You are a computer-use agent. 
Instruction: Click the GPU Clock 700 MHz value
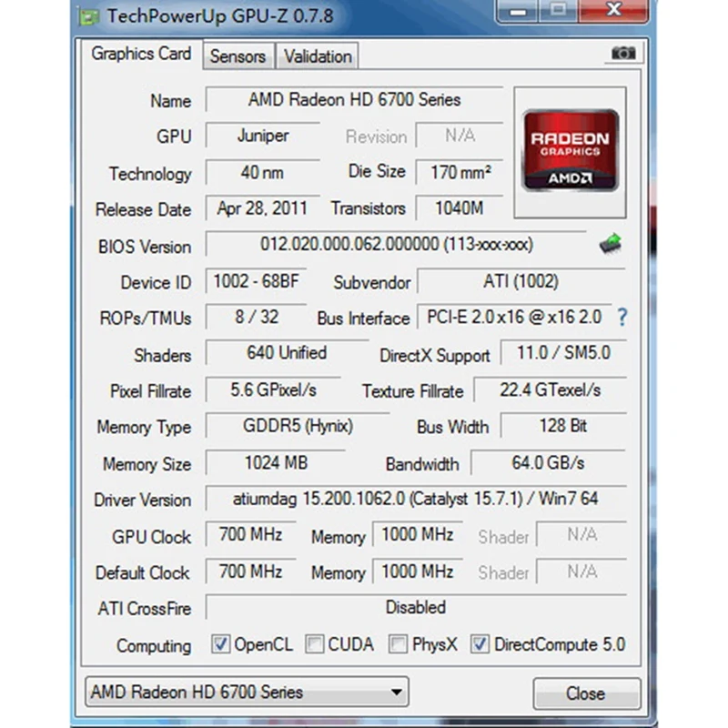(x=251, y=534)
